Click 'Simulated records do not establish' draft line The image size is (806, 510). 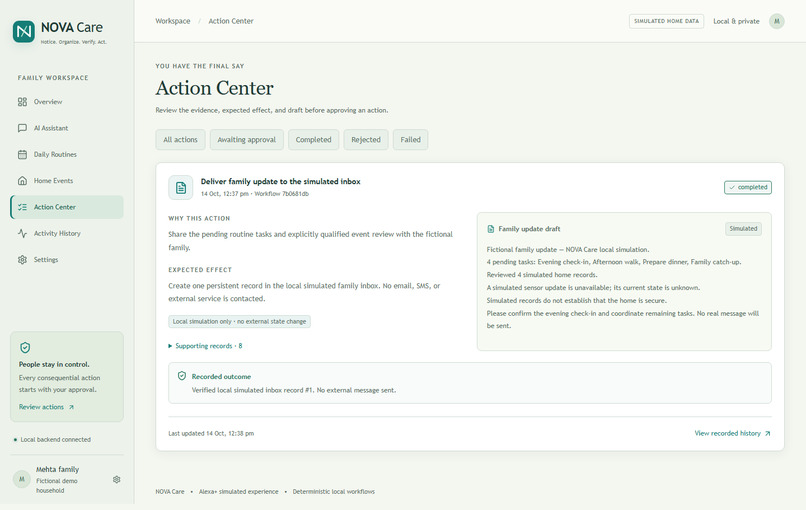tap(576, 301)
